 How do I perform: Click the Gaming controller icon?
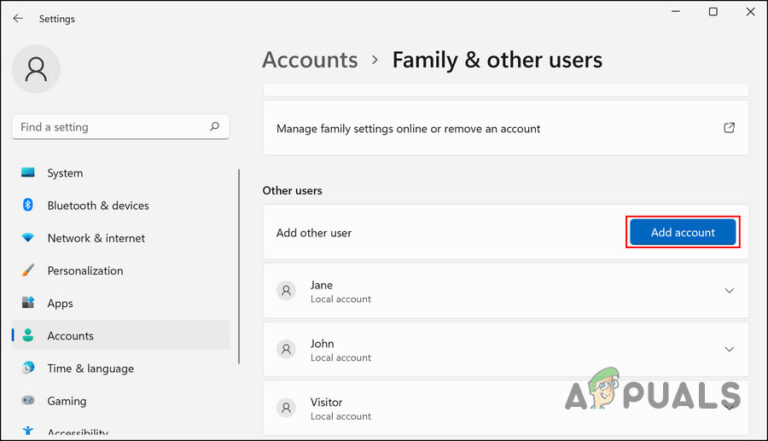(28, 400)
